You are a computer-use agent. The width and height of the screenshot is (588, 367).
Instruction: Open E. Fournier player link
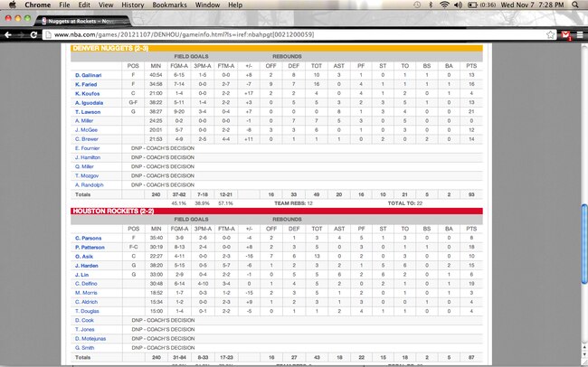coord(87,148)
